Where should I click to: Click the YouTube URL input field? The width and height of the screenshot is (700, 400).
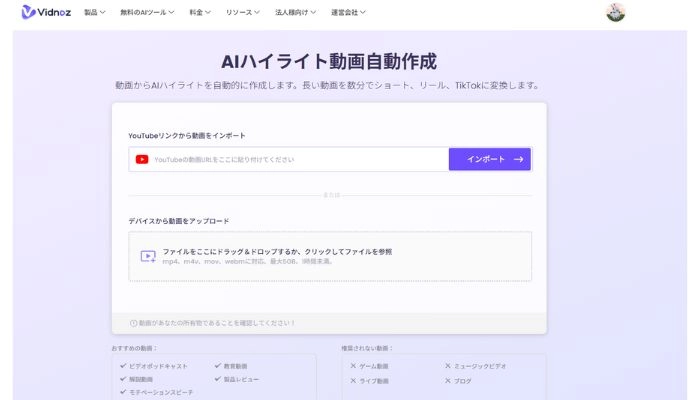coord(298,159)
